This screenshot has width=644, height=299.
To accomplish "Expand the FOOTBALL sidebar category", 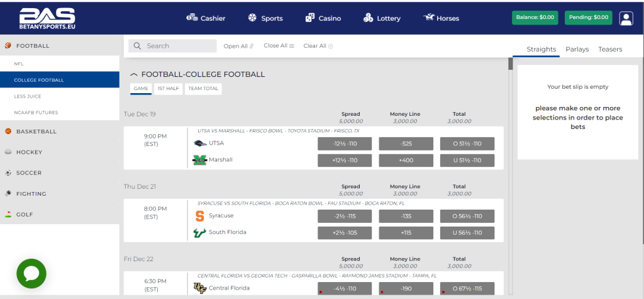I will tap(60, 46).
